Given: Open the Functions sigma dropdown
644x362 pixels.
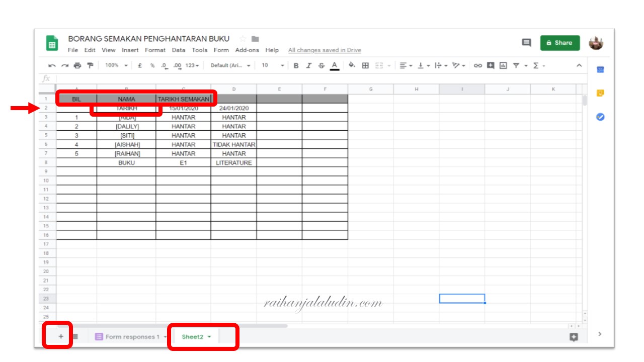Looking at the screenshot, I should 539,65.
